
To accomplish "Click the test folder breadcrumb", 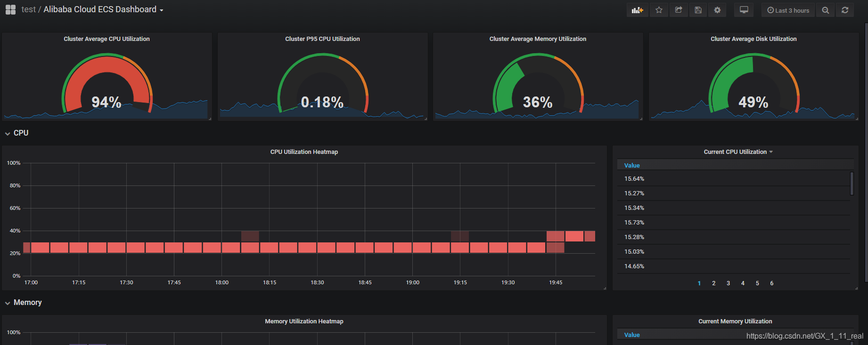I will [28, 9].
